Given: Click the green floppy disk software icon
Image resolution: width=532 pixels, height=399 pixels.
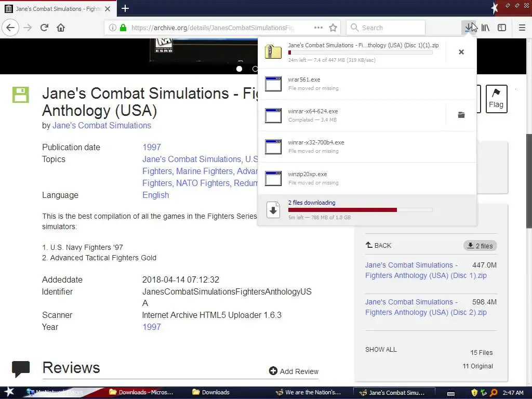Looking at the screenshot, I should (21, 95).
